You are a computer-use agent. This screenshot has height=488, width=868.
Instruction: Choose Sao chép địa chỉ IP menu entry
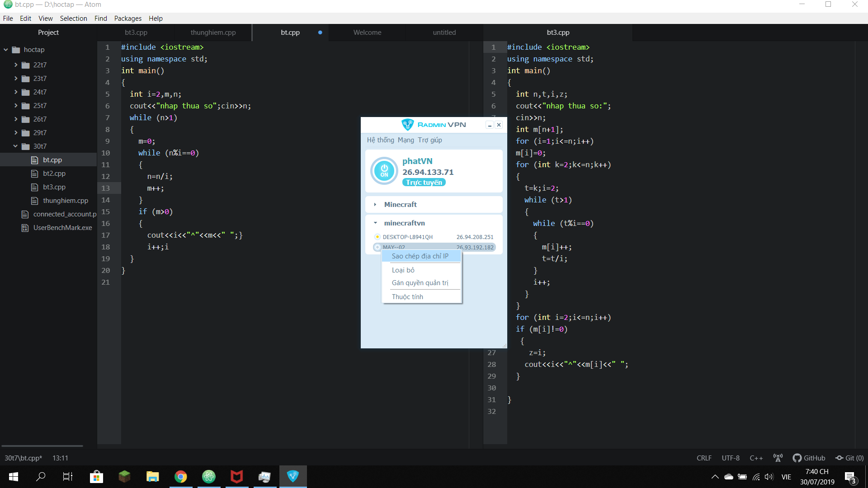coord(420,256)
